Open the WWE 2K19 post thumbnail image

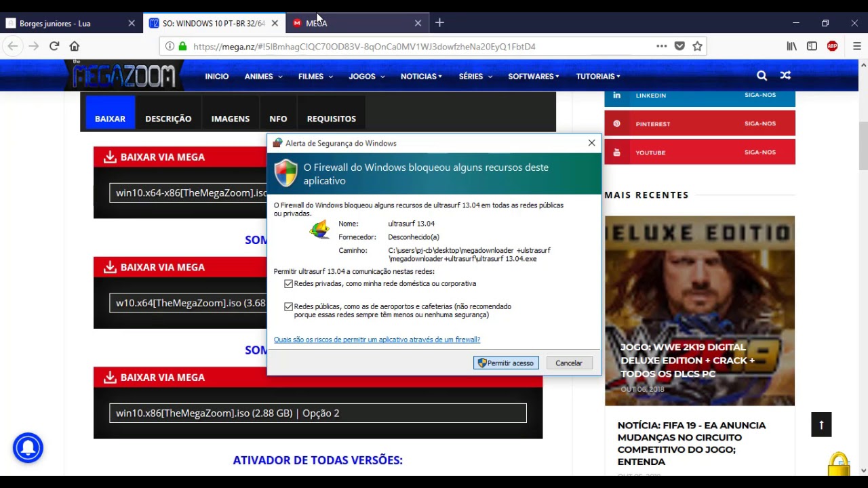pos(700,310)
